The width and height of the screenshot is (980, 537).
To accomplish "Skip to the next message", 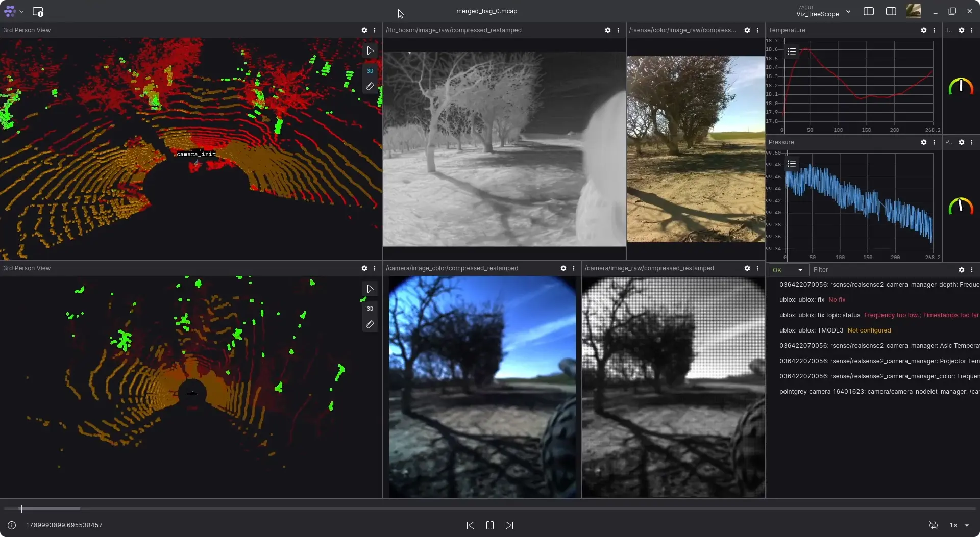I will (509, 525).
